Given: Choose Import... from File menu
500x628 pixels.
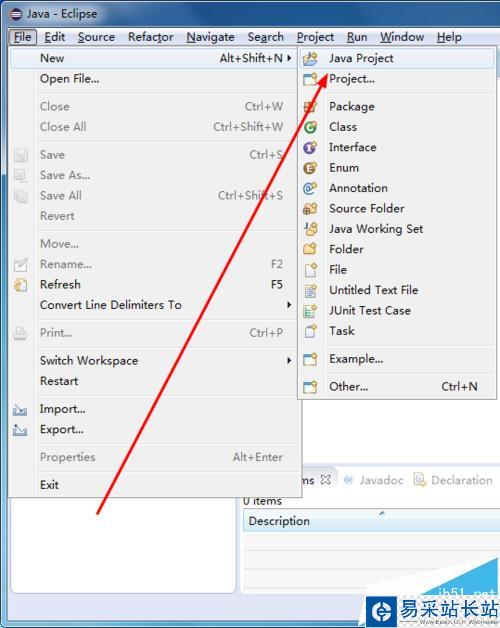Looking at the screenshot, I should coord(154,409).
